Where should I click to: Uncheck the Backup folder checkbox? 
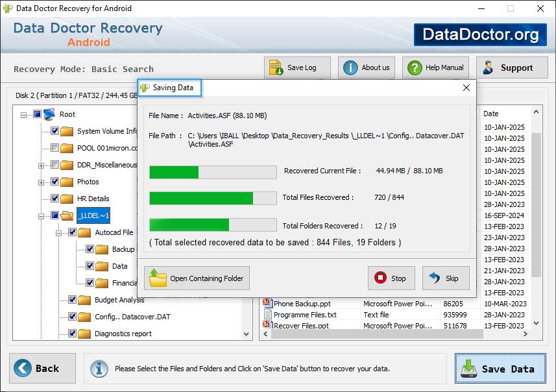click(x=90, y=249)
